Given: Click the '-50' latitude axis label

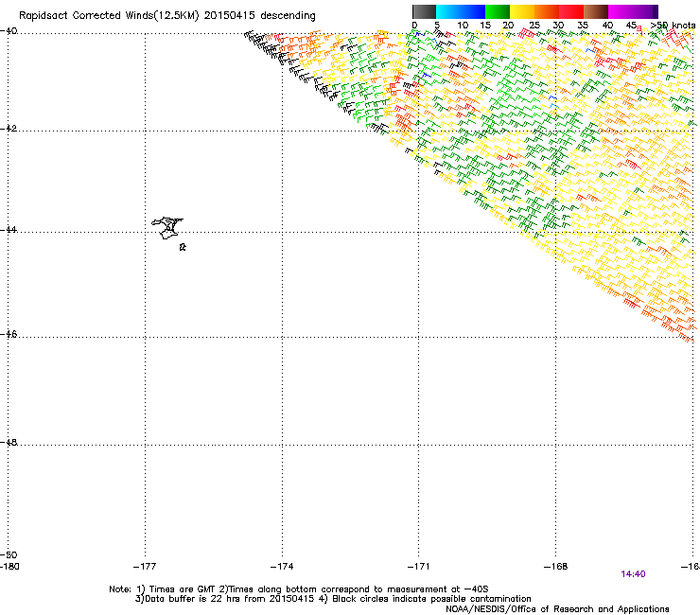Looking at the screenshot, I should pyautogui.click(x=9, y=554).
